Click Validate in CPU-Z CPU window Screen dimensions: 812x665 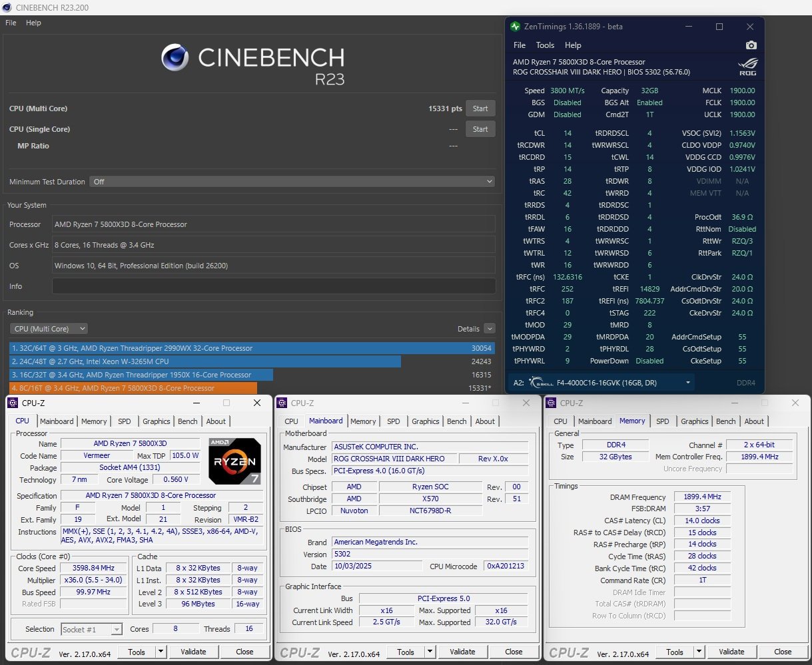[x=193, y=652]
